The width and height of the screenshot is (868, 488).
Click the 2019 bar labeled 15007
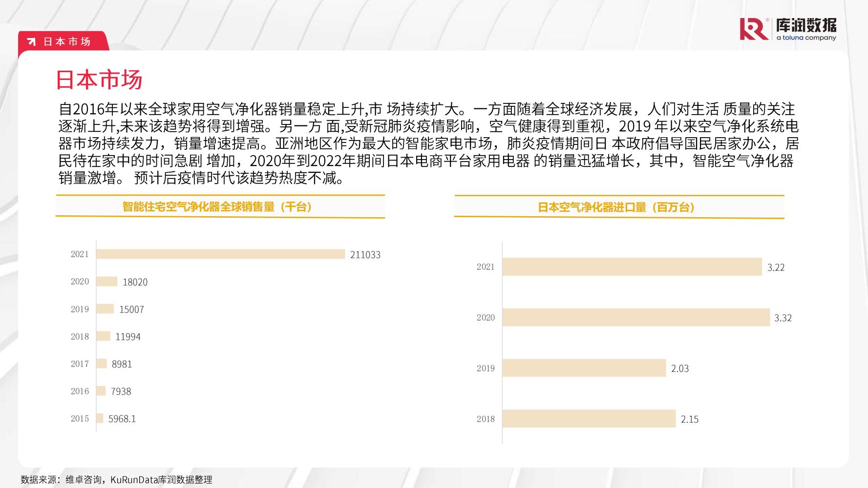point(105,309)
